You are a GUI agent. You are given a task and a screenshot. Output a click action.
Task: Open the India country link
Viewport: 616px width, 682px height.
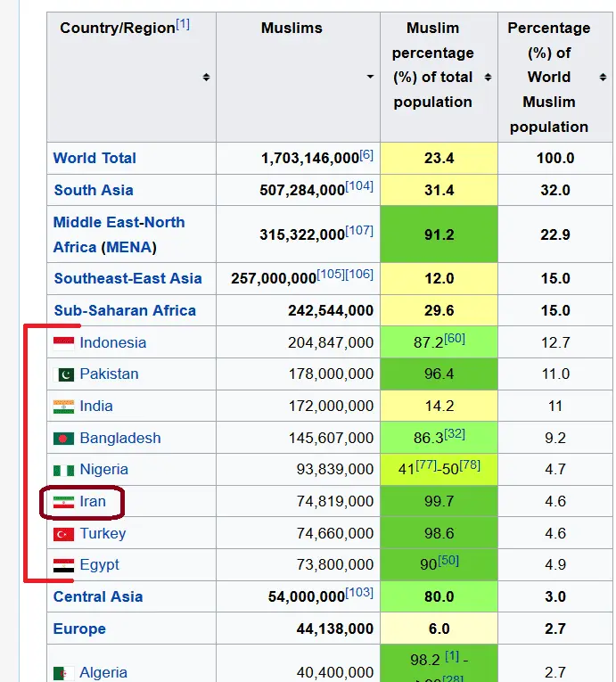96,407
